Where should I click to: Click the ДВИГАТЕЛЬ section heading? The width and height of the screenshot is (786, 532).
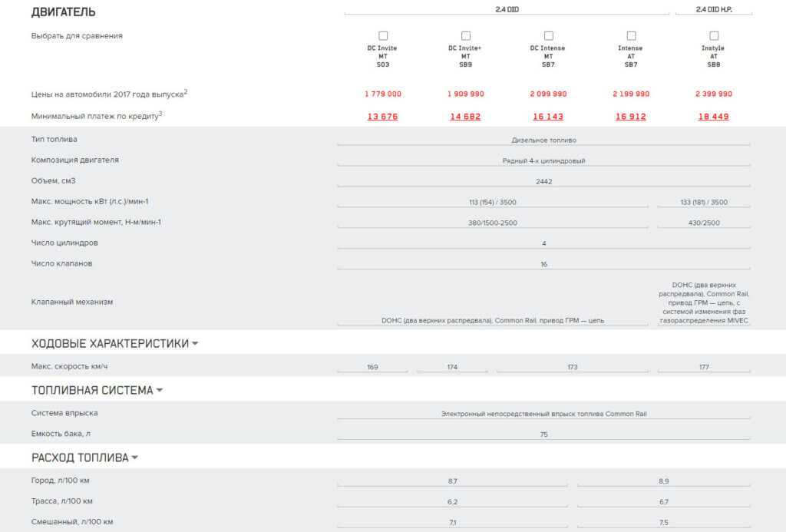click(64, 12)
